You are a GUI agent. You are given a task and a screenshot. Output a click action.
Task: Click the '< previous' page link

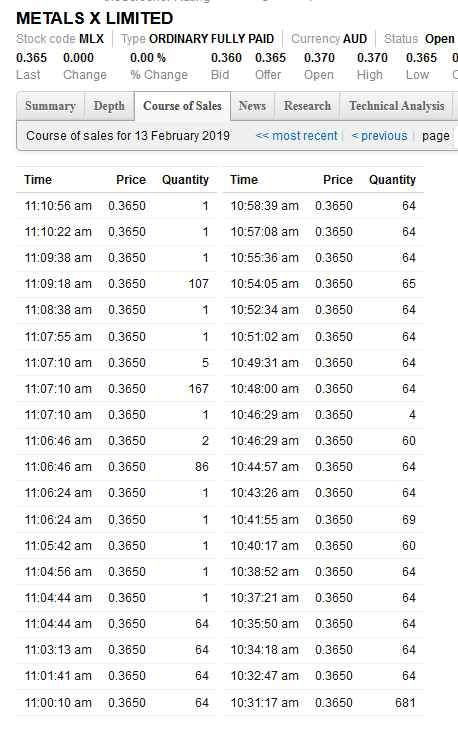pyautogui.click(x=379, y=136)
